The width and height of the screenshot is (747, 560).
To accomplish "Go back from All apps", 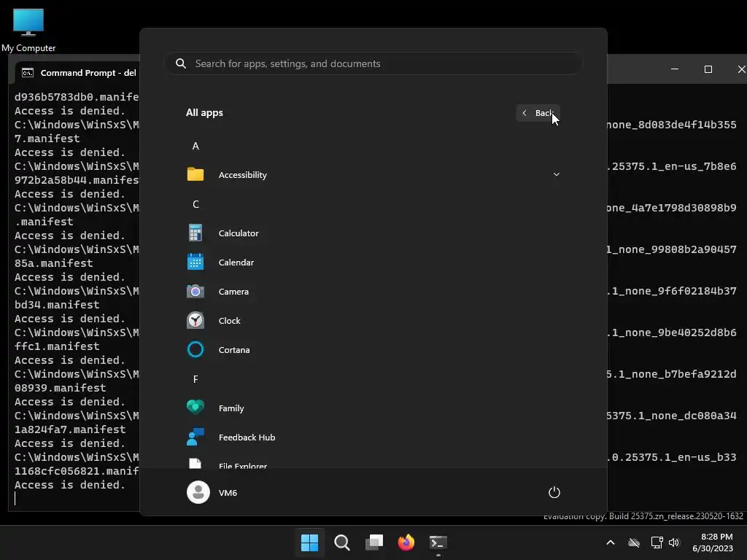I will coord(538,113).
